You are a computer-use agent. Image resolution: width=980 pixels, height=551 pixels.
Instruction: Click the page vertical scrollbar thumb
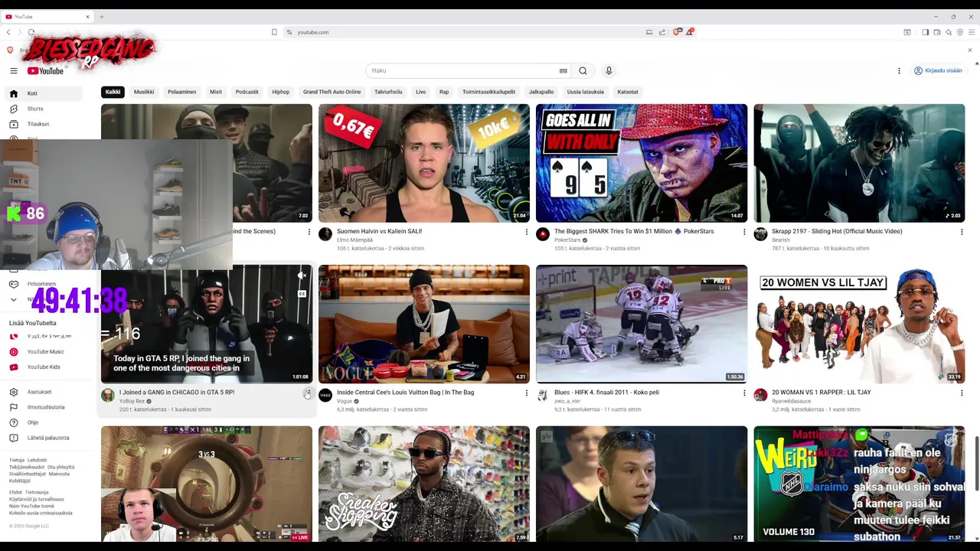(976, 464)
